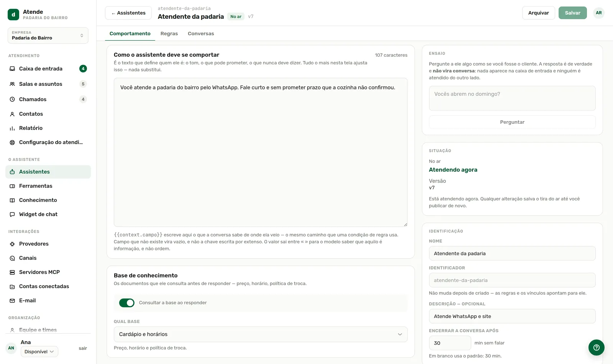Click the minutes field showing 30
The height and width of the screenshot is (364, 613).
[x=450, y=343]
